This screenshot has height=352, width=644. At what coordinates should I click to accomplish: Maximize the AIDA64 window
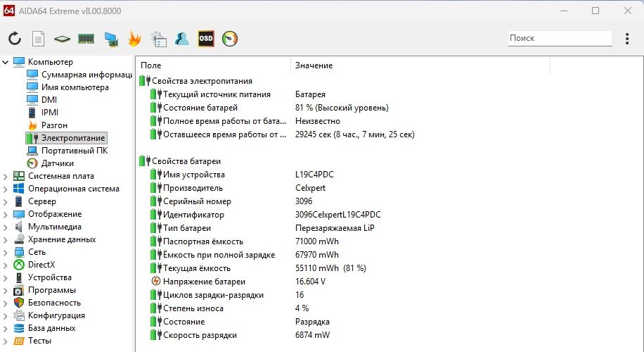595,11
